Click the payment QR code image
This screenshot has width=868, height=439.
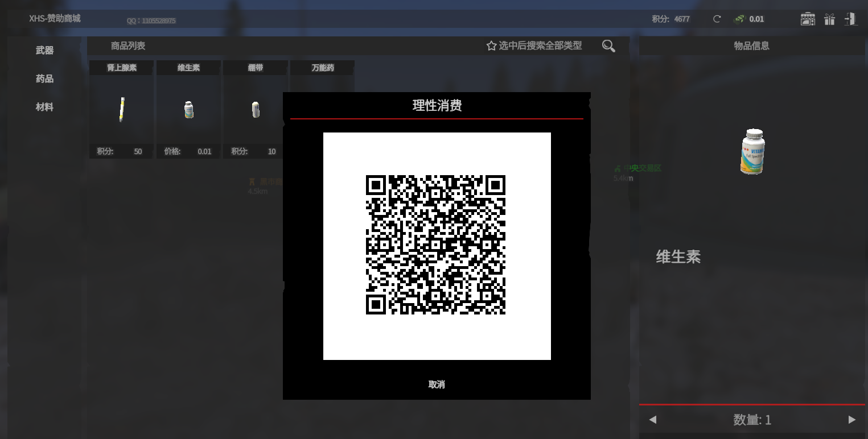[x=436, y=245]
